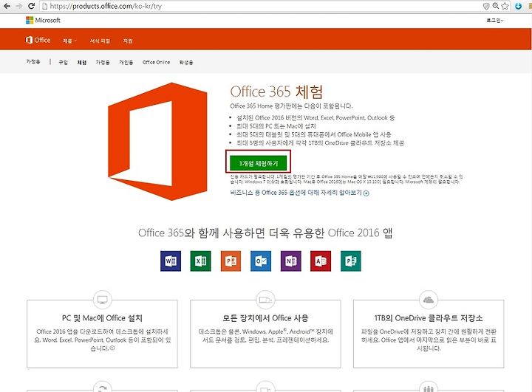Click the Word app icon
The height and width of the screenshot is (392, 532).
[x=171, y=261]
